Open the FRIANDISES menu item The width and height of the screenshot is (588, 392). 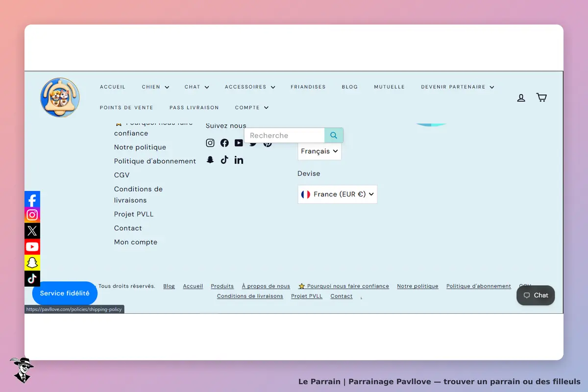pos(308,87)
